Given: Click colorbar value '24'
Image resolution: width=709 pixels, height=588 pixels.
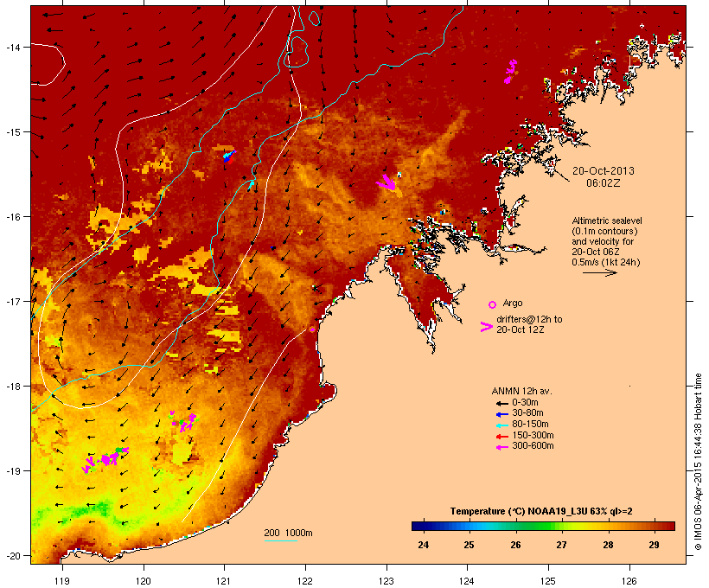Looking at the screenshot, I should (423, 545).
